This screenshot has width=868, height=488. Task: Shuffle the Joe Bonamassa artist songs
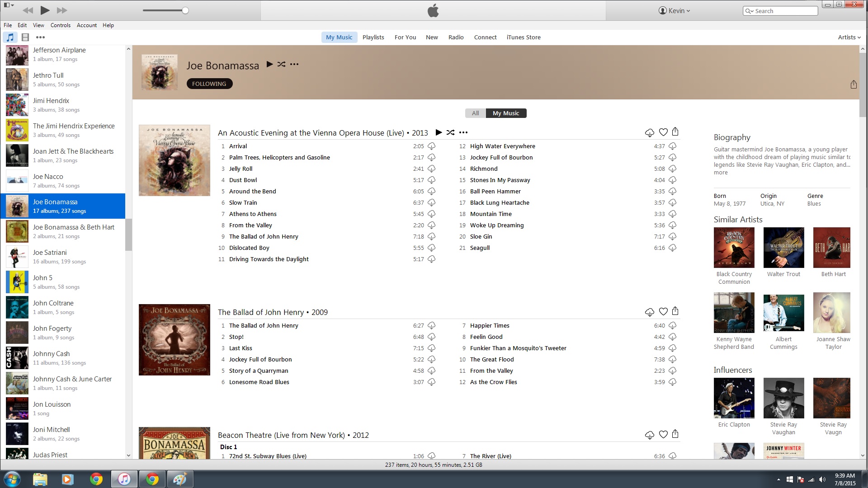281,64
